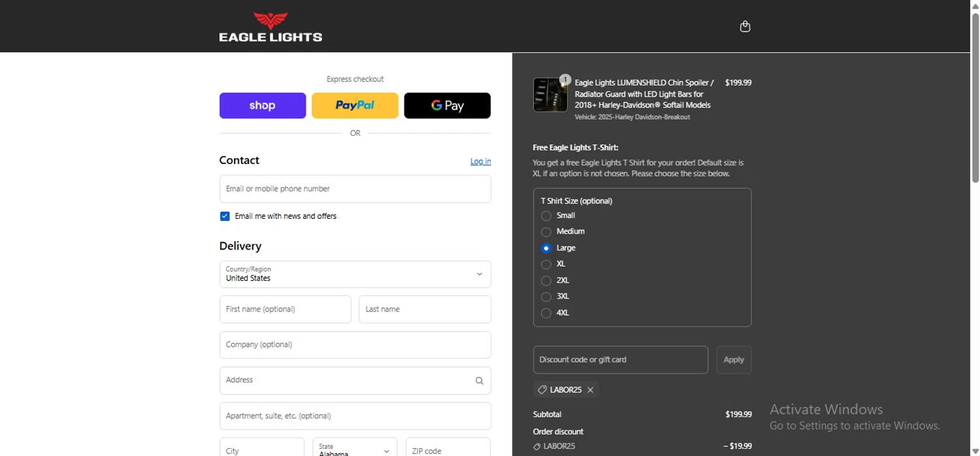Select 2XL T-shirt size
The height and width of the screenshot is (456, 980).
546,281
